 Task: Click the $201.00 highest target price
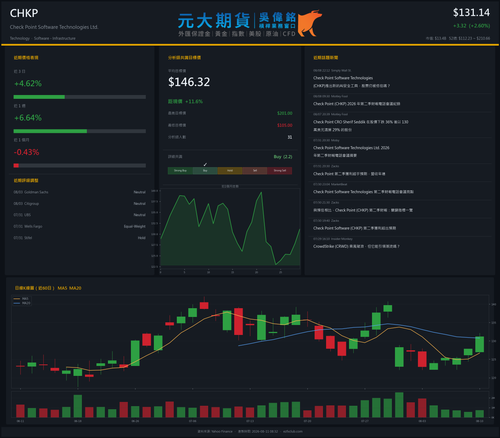285,113
